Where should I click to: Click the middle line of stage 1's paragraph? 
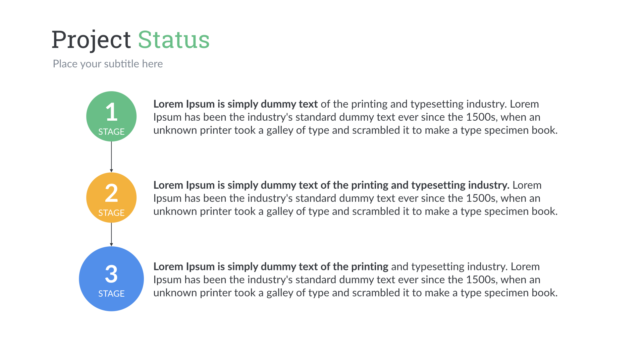[347, 117]
